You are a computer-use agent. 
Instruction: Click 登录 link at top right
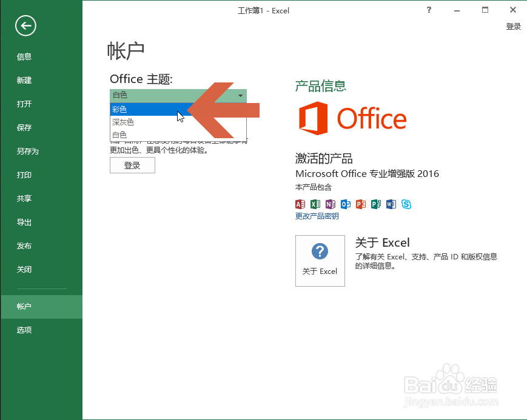click(513, 27)
